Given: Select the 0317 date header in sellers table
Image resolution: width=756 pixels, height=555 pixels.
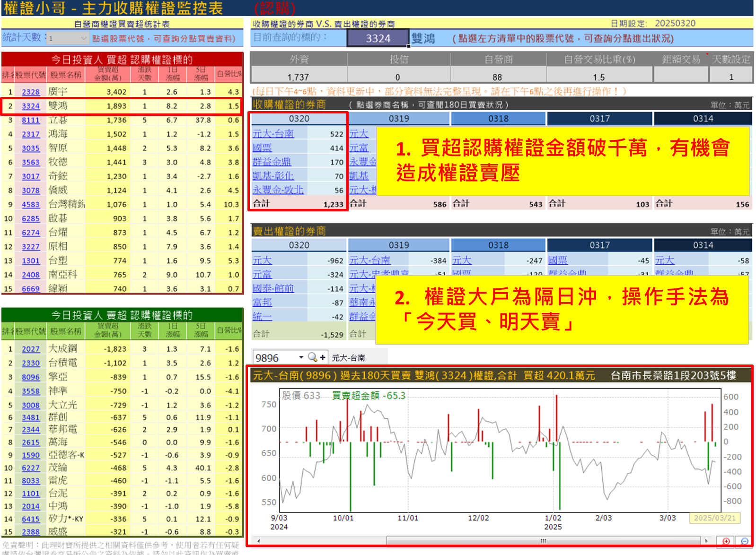Looking at the screenshot, I should [x=599, y=245].
